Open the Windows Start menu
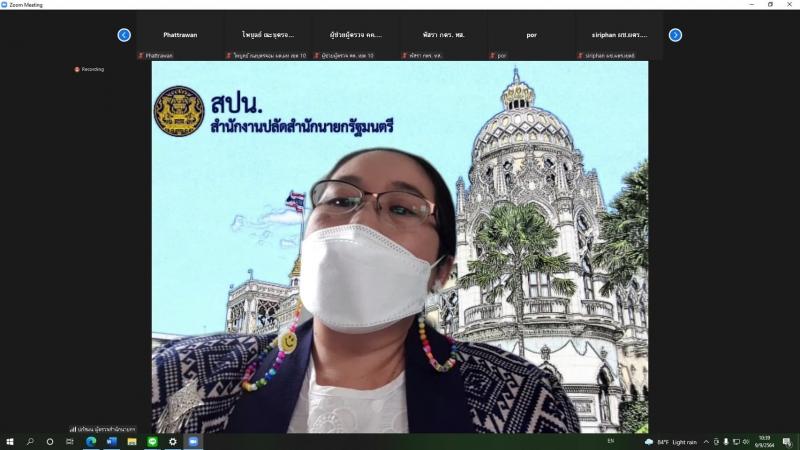Viewport: 800px width, 450px height. point(10,442)
